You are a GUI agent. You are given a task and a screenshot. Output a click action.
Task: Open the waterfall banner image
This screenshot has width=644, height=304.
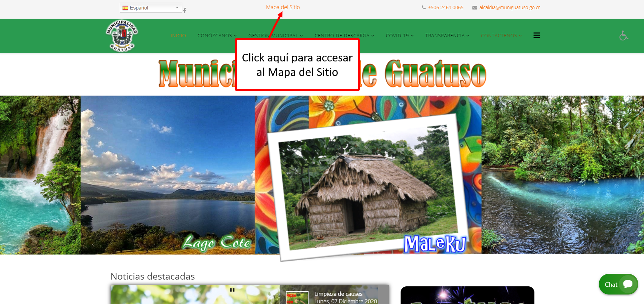(x=40, y=175)
